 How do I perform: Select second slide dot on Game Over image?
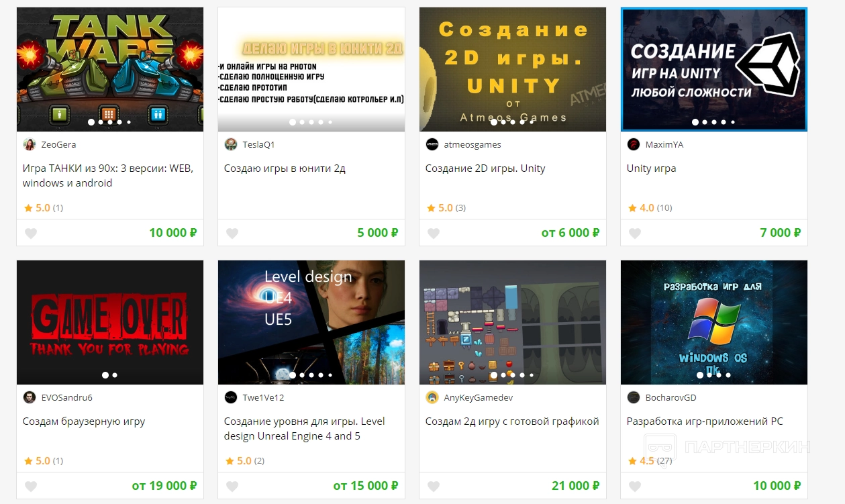coord(115,375)
